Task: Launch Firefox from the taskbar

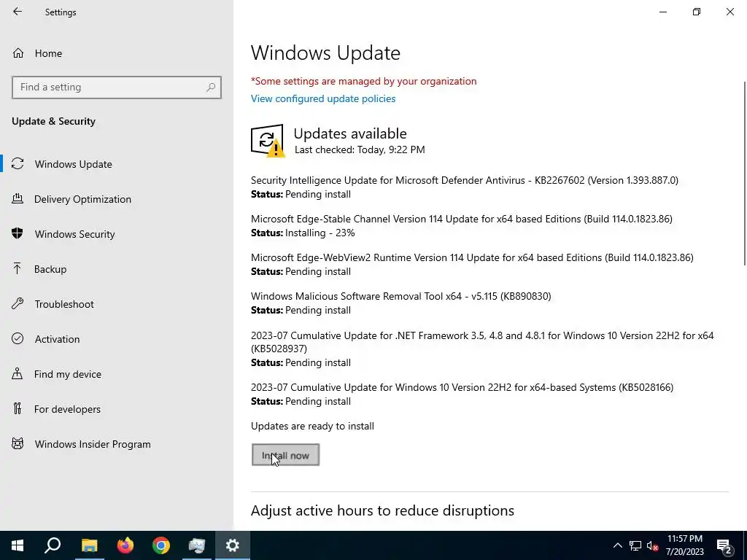Action: coord(125,545)
